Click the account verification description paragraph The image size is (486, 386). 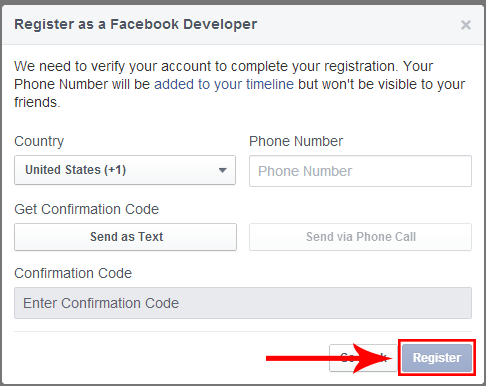pyautogui.click(x=239, y=84)
